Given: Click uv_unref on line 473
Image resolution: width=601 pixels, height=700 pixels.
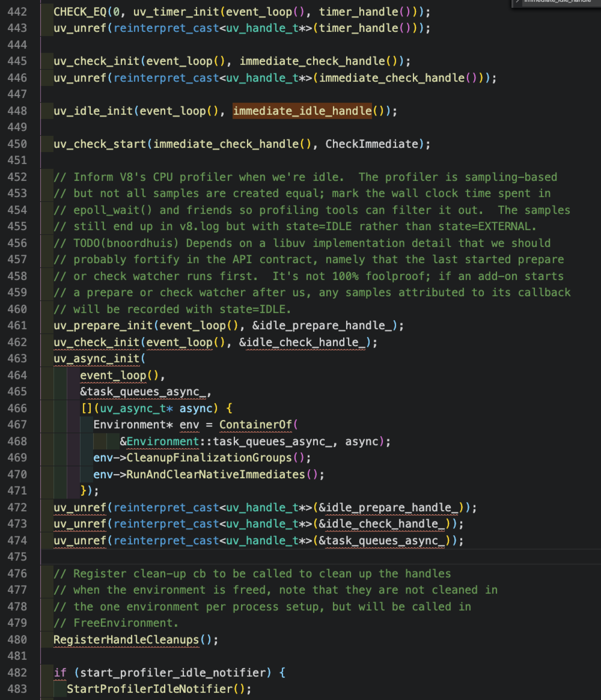Looking at the screenshot, I should [x=80, y=524].
